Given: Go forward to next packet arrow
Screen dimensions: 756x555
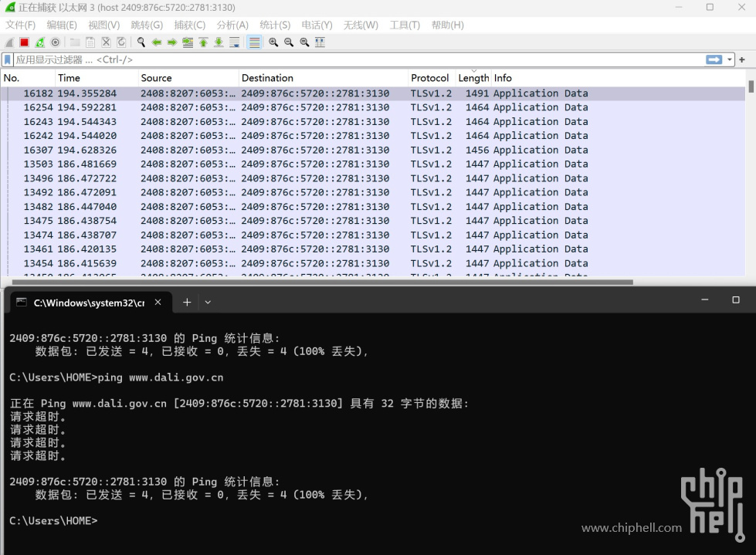Looking at the screenshot, I should (x=172, y=42).
